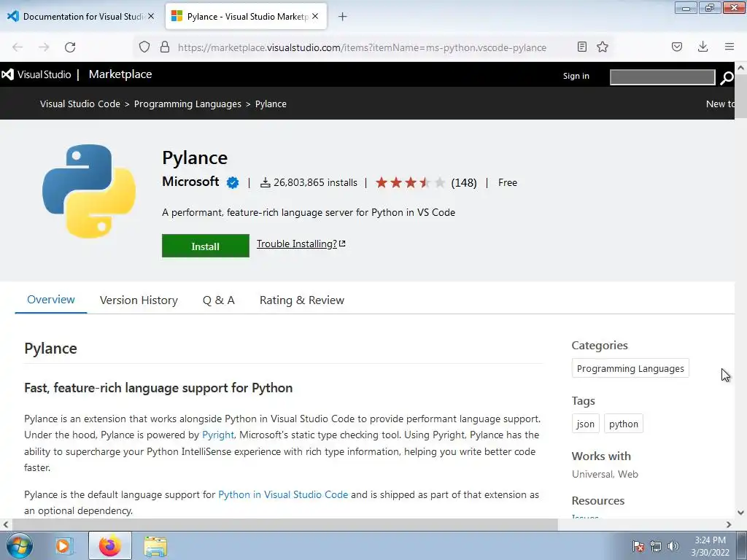Open the Save to Pocket icon
The height and width of the screenshot is (560, 747).
coord(677,47)
